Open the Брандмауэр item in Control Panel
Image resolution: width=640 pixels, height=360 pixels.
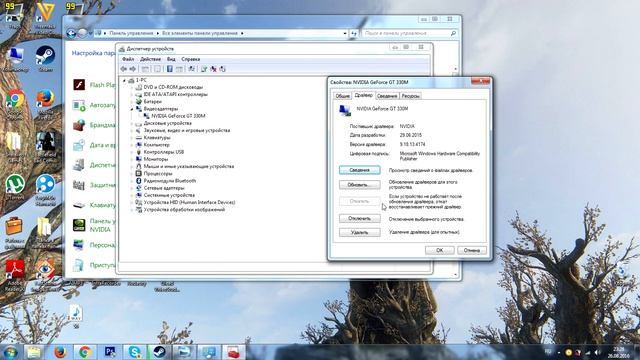pyautogui.click(x=94, y=125)
